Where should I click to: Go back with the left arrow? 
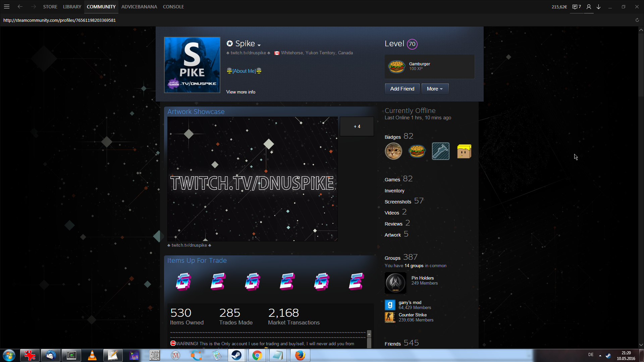tap(20, 7)
